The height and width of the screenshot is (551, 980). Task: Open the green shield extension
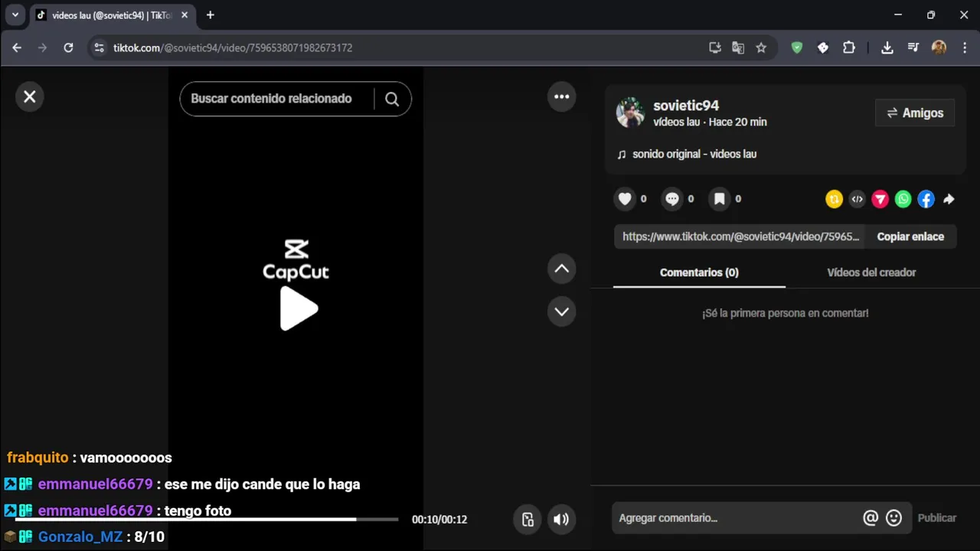click(797, 47)
